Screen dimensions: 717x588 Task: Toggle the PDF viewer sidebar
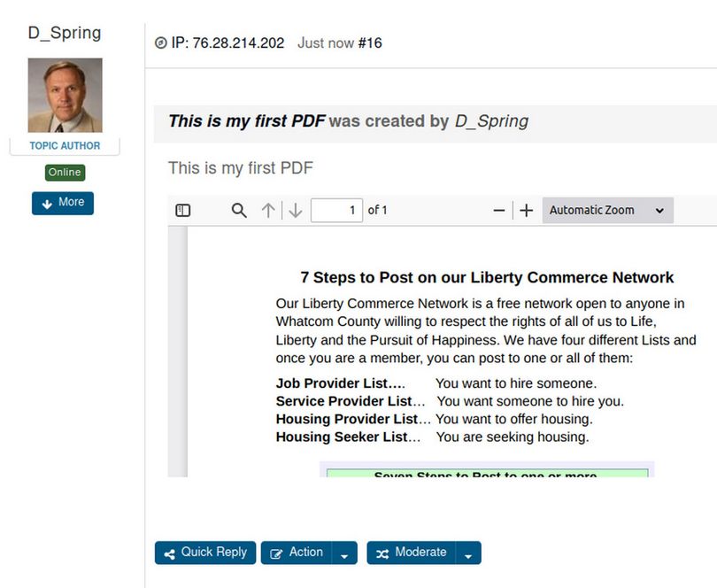point(183,211)
